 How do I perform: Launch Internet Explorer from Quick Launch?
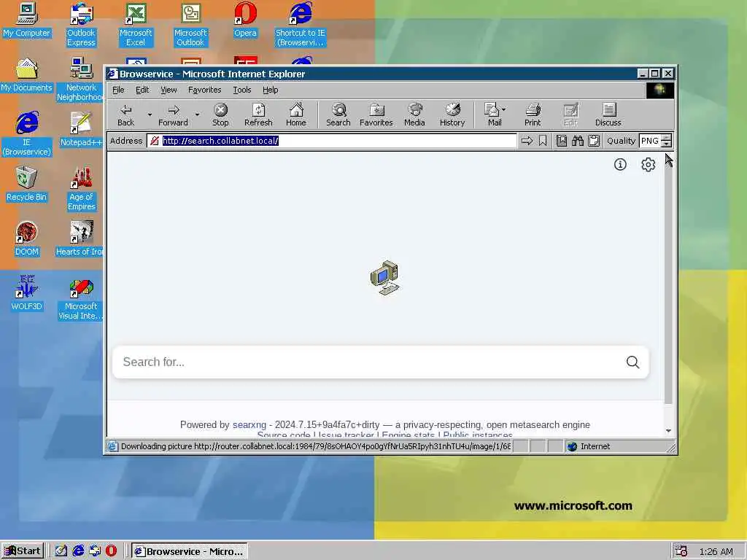click(78, 551)
